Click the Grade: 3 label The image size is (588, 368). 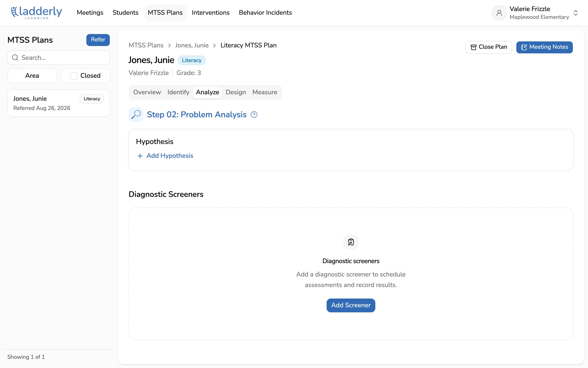[x=189, y=73]
